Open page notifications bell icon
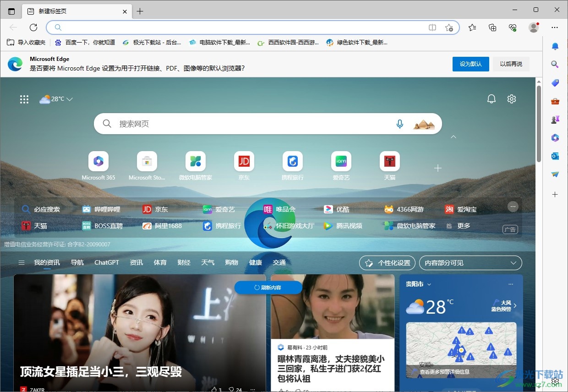This screenshot has width=568, height=392. click(492, 99)
